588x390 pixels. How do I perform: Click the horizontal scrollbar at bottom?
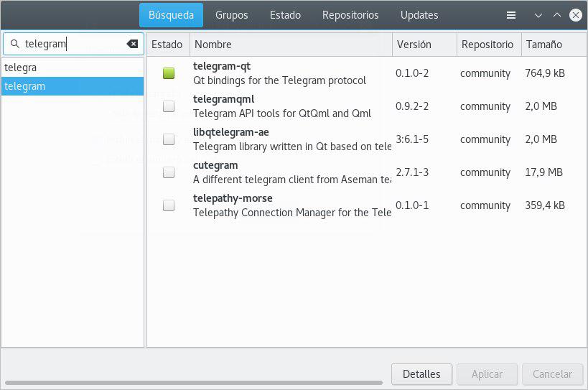[194, 383]
